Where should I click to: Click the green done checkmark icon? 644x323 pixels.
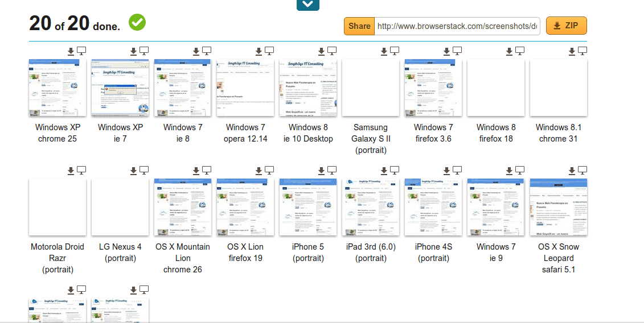(x=137, y=23)
